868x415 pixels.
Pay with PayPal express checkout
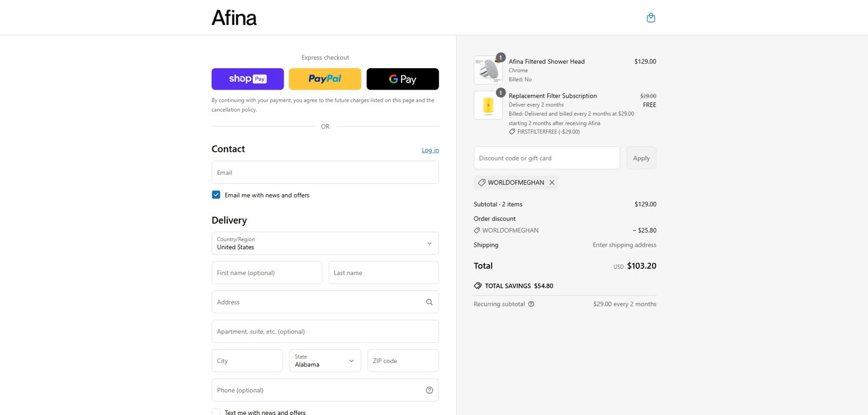(x=325, y=79)
